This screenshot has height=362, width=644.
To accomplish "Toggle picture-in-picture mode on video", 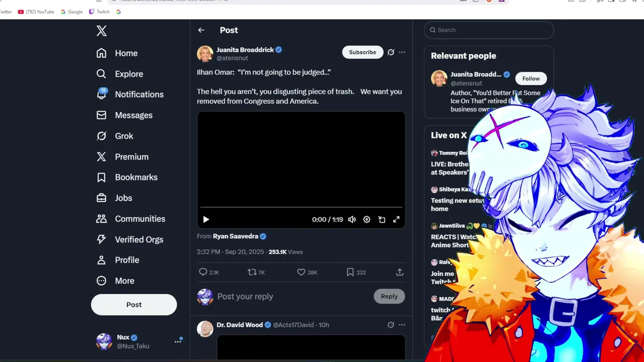I will 382,219.
